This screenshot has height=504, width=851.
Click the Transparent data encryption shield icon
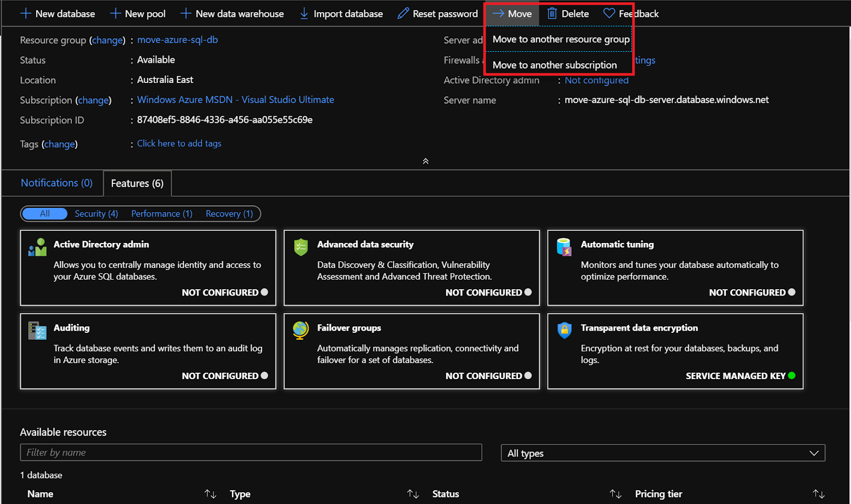[564, 330]
